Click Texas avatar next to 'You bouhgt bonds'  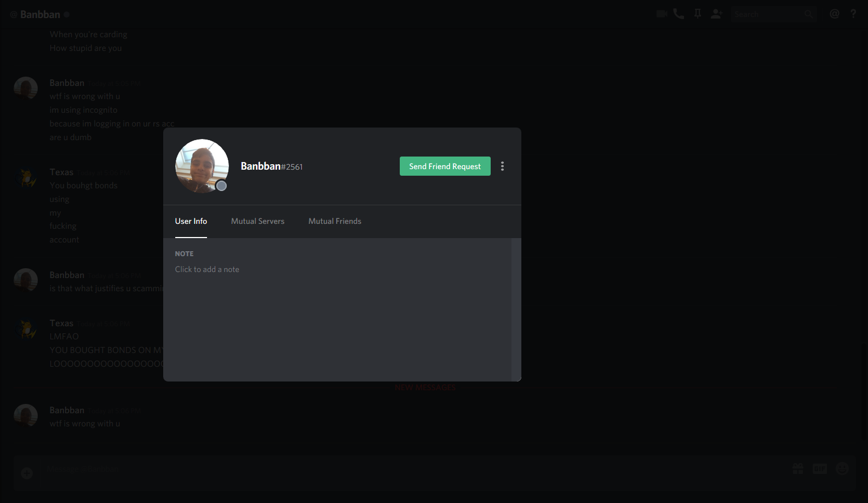(26, 178)
